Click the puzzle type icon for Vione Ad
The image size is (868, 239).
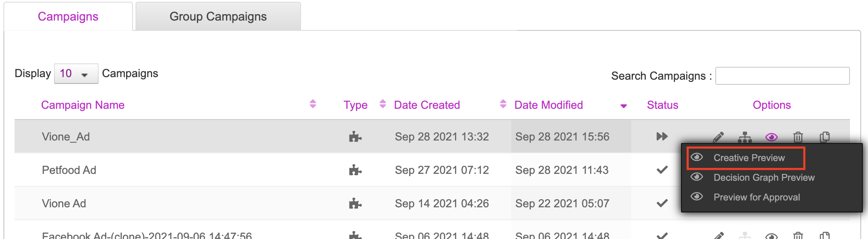355,203
